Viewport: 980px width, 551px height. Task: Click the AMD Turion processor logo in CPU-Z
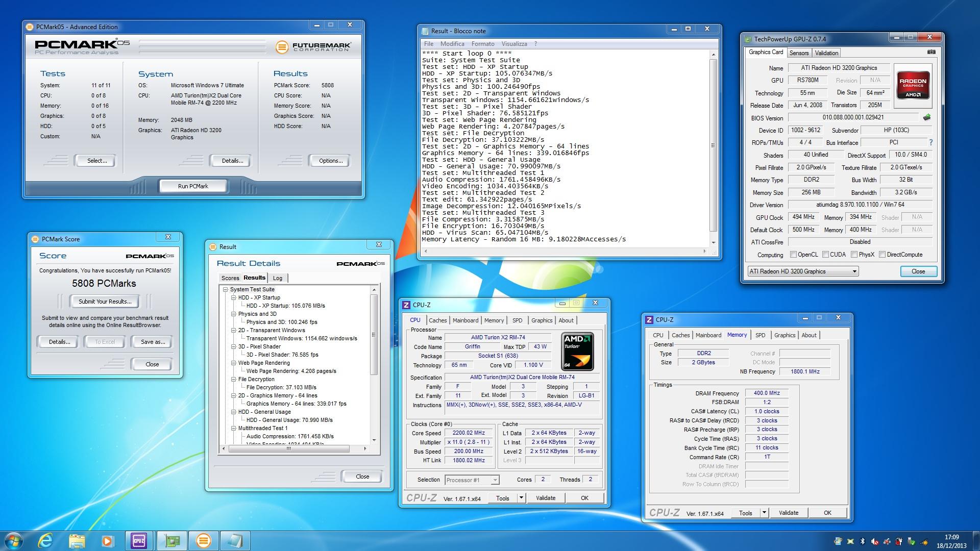point(577,351)
